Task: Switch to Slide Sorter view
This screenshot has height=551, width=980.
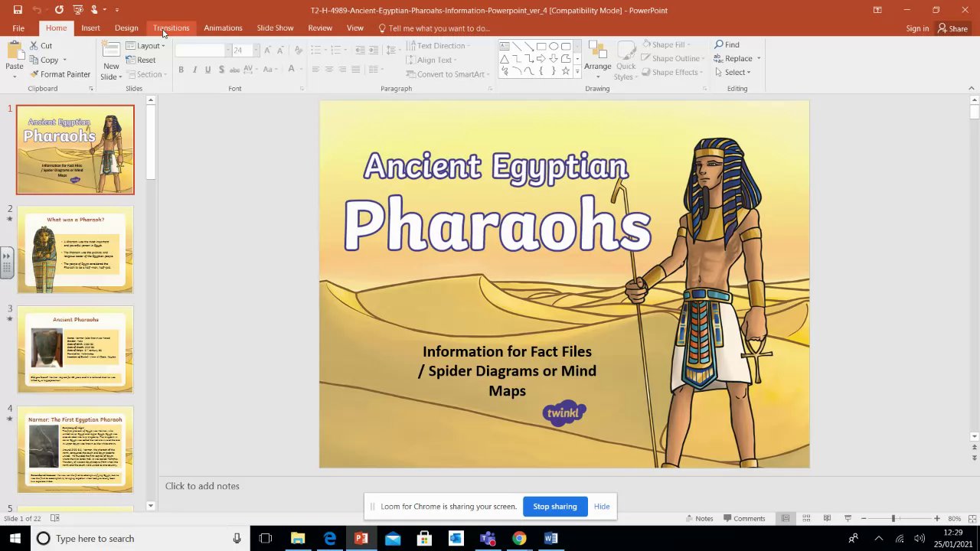Action: [806, 519]
